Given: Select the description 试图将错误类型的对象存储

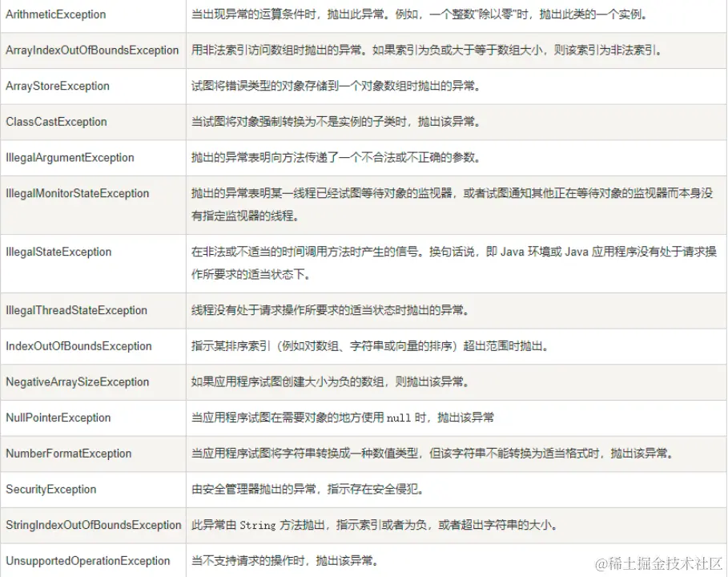Looking at the screenshot, I should 336,86.
